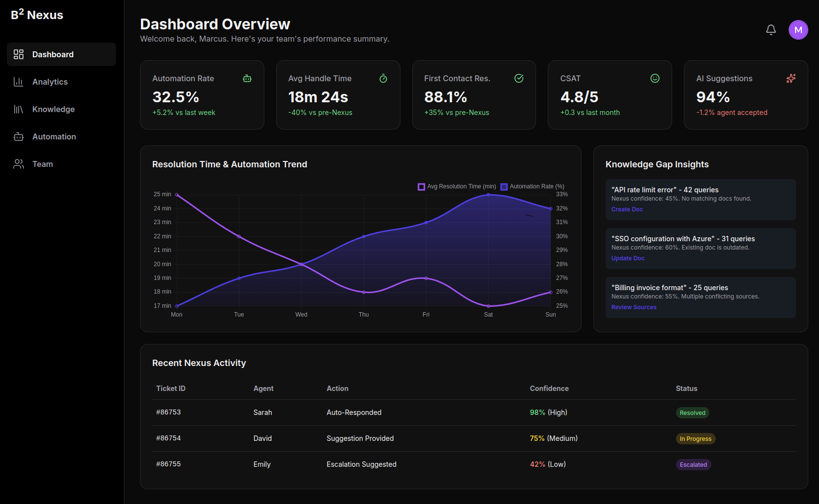Click the In Progress status badge
Screen dimensions: 819x504
coord(695,439)
